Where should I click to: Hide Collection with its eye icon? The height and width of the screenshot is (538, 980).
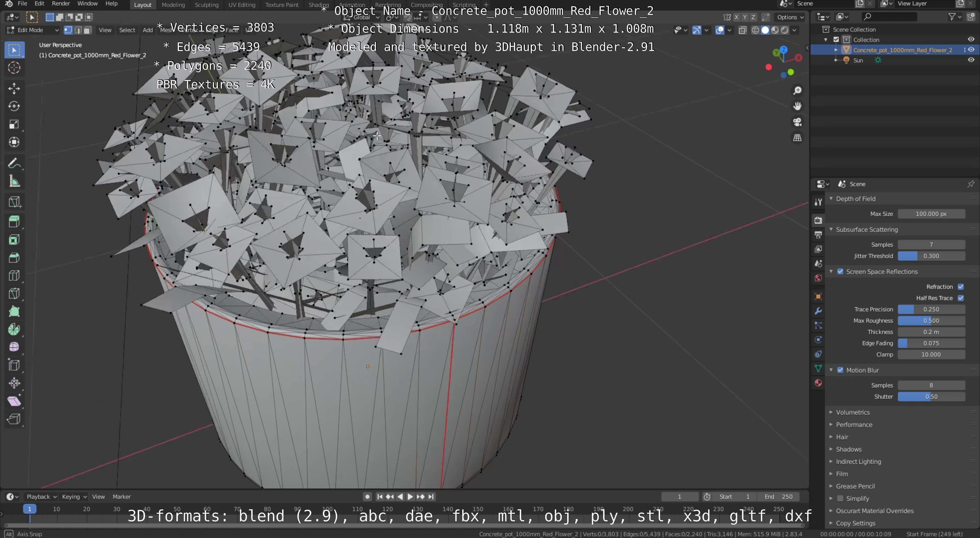click(x=971, y=40)
